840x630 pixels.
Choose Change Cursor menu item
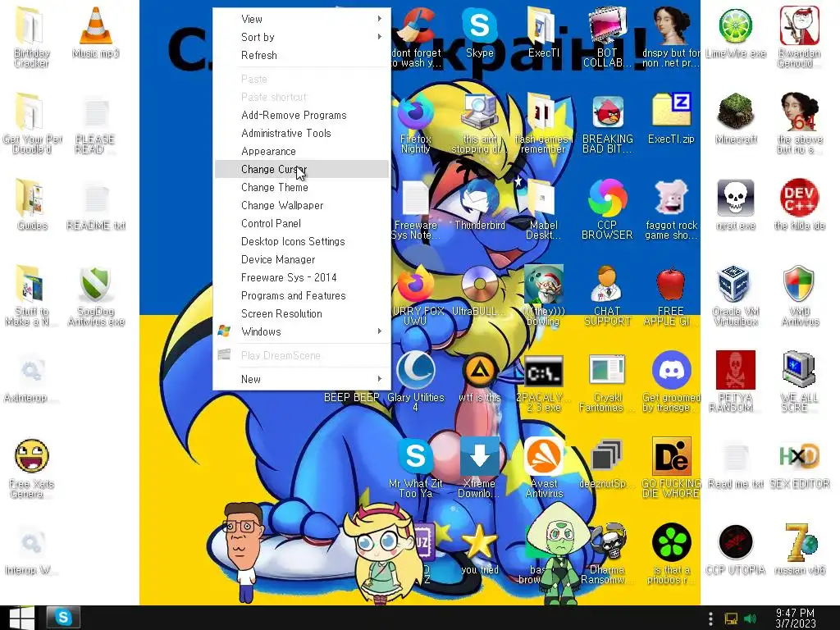[302, 169]
